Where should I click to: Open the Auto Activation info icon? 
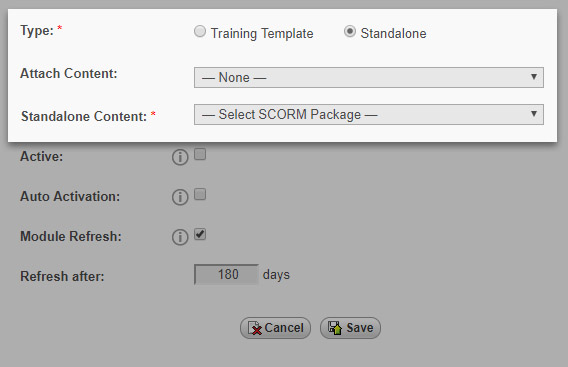click(180, 197)
